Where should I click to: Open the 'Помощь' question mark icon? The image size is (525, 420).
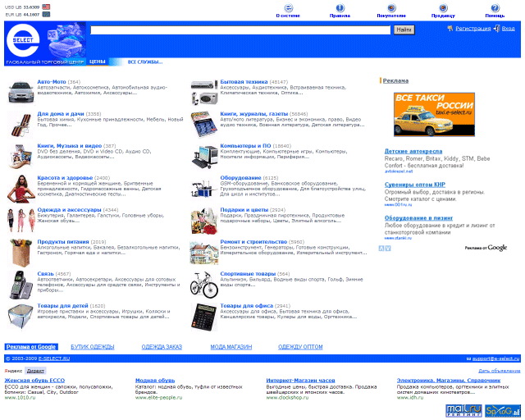(x=495, y=7)
